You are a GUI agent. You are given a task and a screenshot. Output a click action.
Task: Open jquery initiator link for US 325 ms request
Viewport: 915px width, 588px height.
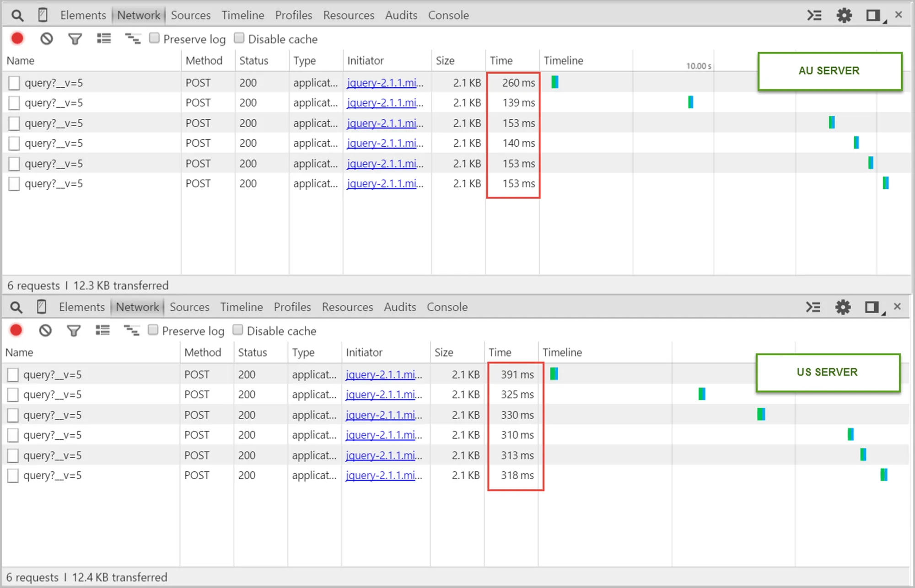point(384,395)
